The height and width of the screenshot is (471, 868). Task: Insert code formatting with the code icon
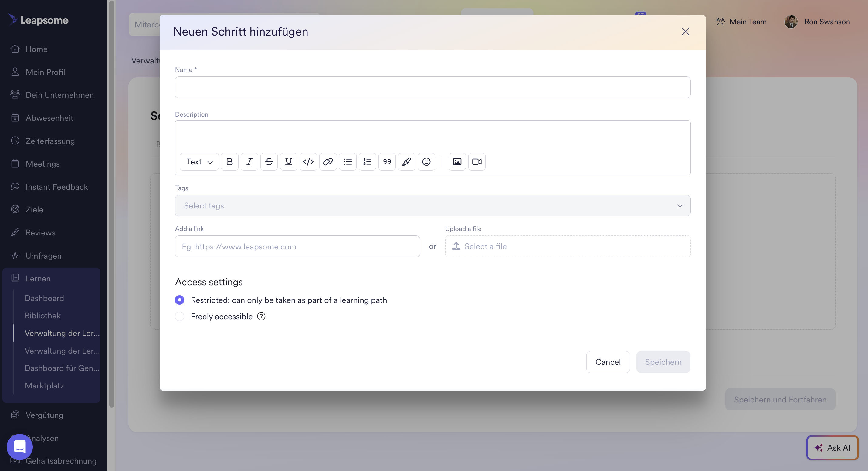pos(308,162)
